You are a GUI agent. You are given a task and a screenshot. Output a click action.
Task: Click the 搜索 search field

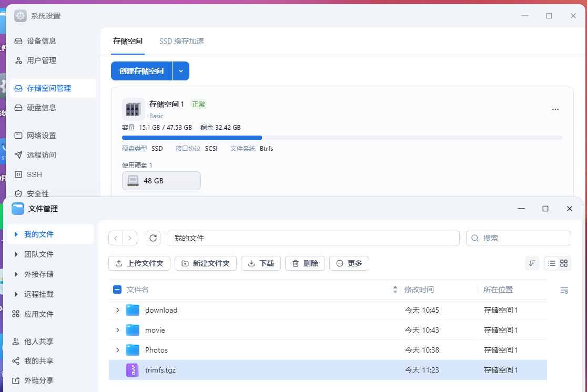[523, 238]
